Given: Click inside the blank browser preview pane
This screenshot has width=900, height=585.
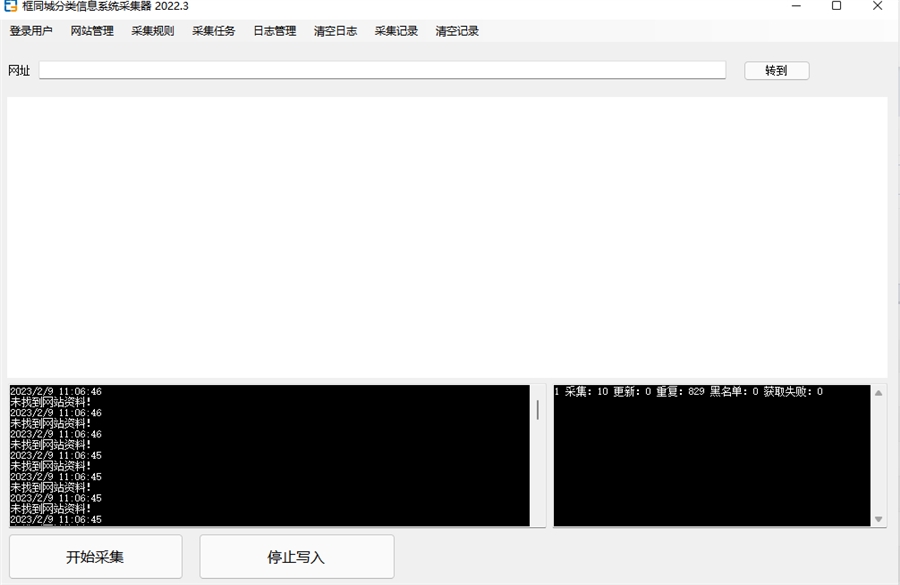Looking at the screenshot, I should 447,237.
